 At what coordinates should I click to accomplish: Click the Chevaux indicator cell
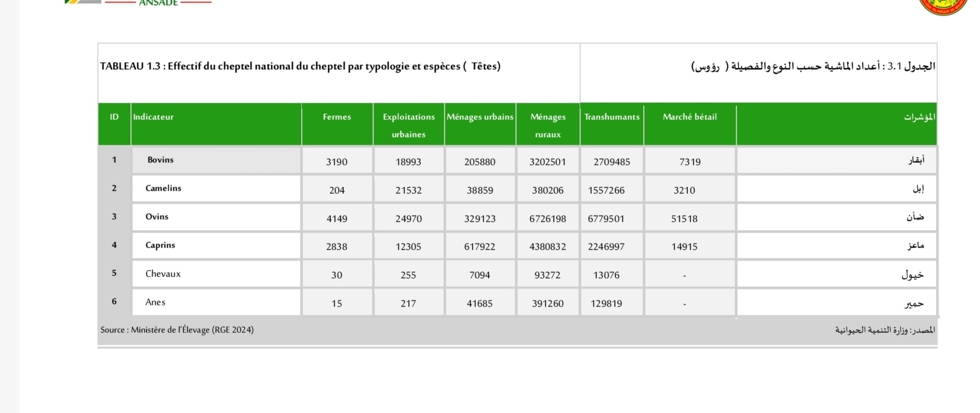click(x=216, y=273)
